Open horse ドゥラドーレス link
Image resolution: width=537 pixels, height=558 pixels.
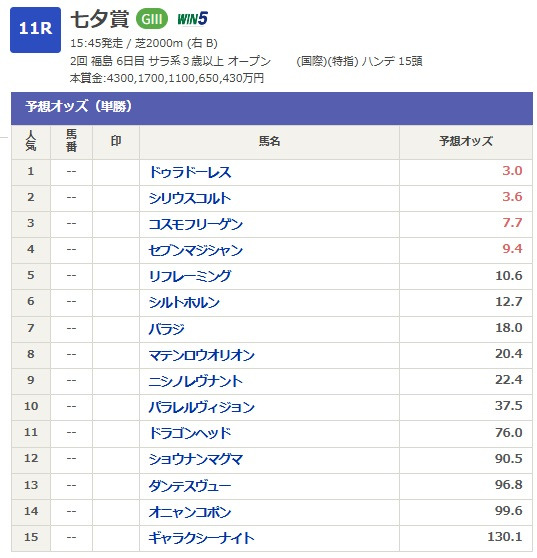coord(190,172)
